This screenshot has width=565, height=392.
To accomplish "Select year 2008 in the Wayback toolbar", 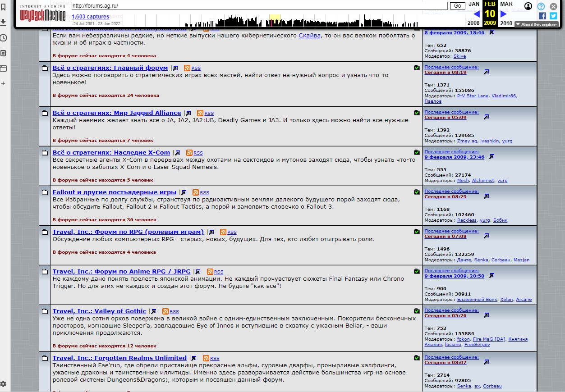I will [x=474, y=23].
